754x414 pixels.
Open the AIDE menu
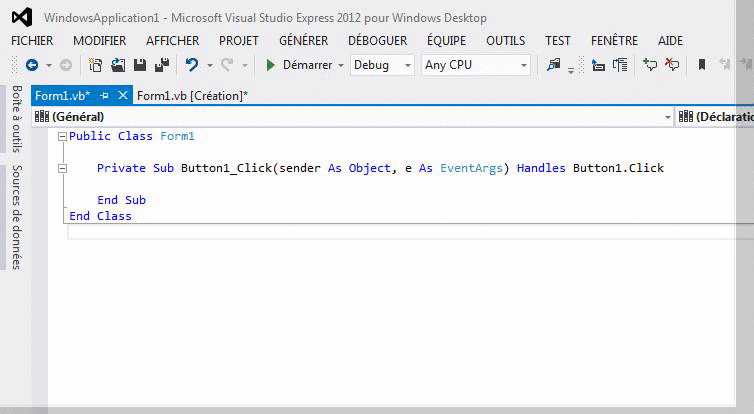point(670,41)
